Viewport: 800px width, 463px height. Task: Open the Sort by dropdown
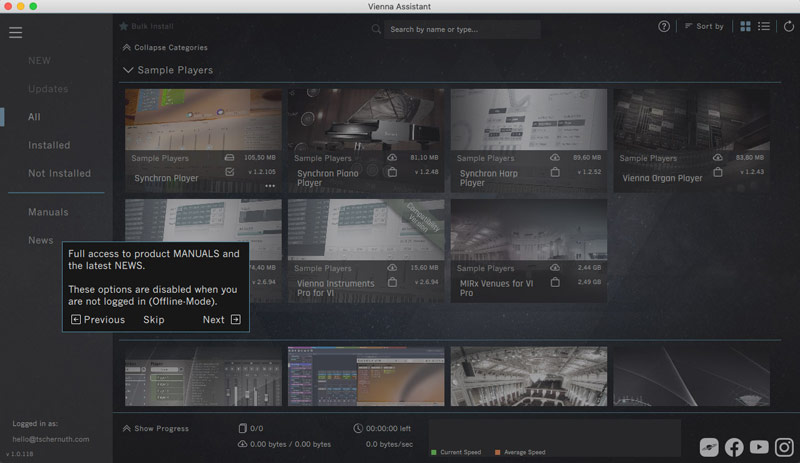704,27
